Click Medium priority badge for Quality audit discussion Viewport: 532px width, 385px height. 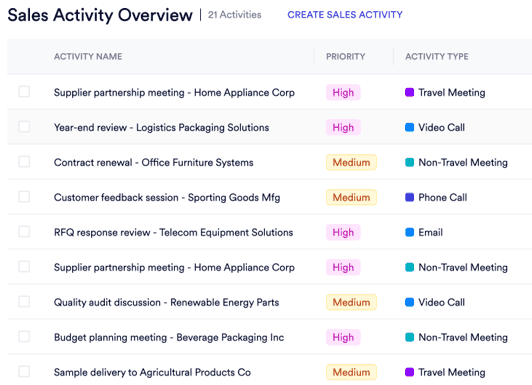coord(351,302)
